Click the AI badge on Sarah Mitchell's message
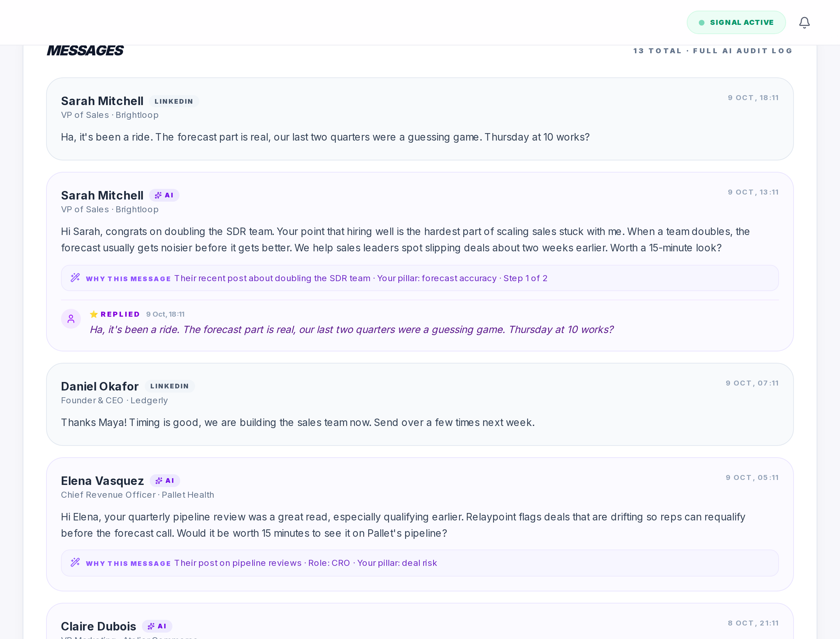 164,195
